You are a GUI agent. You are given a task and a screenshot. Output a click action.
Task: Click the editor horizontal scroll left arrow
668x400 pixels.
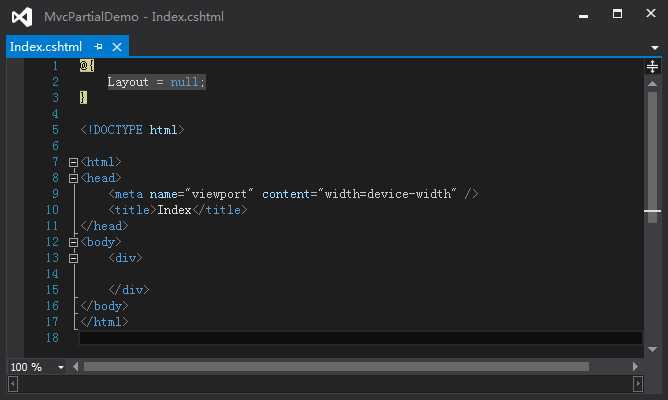click(x=74, y=367)
